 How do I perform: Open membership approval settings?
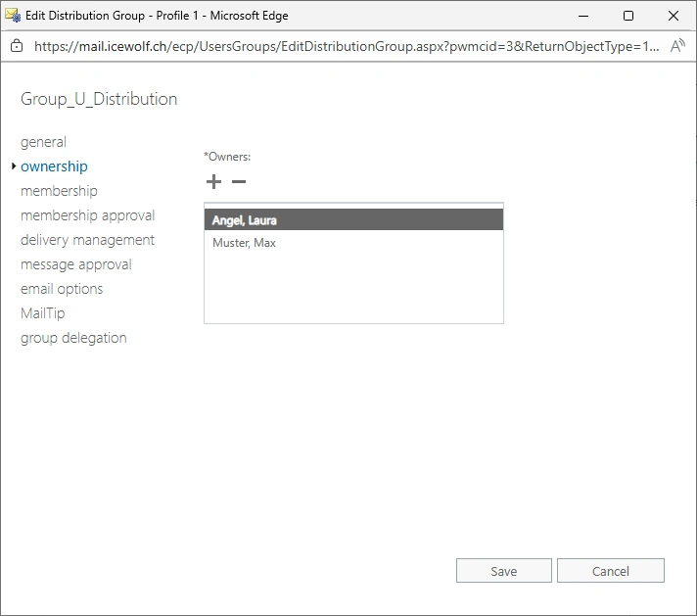point(87,215)
